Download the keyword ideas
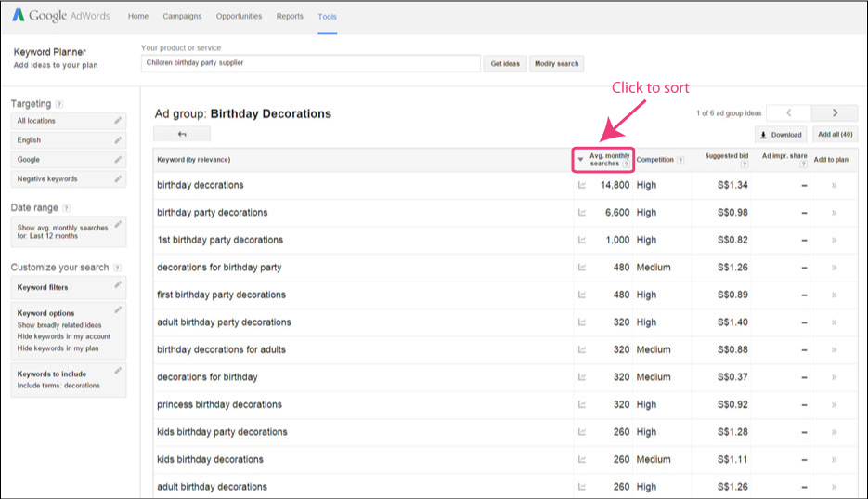 [x=781, y=135]
